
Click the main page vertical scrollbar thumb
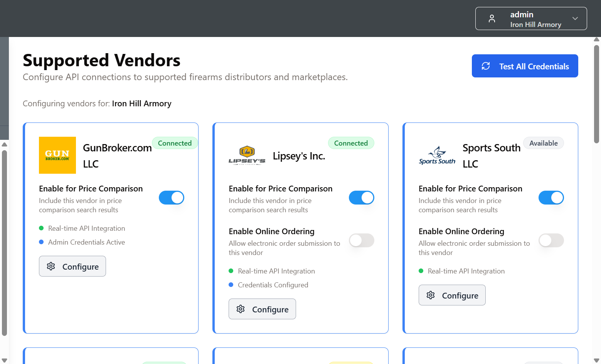click(597, 94)
